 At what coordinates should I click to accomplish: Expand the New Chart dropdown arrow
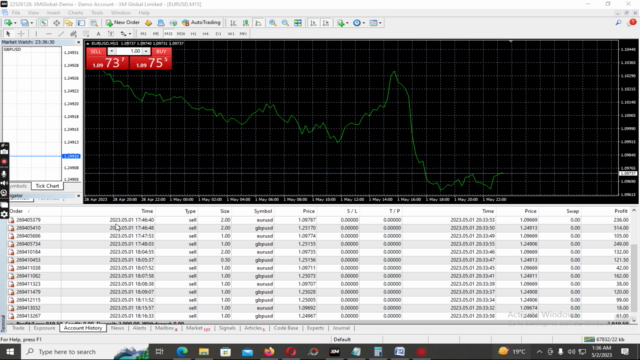(x=15, y=23)
